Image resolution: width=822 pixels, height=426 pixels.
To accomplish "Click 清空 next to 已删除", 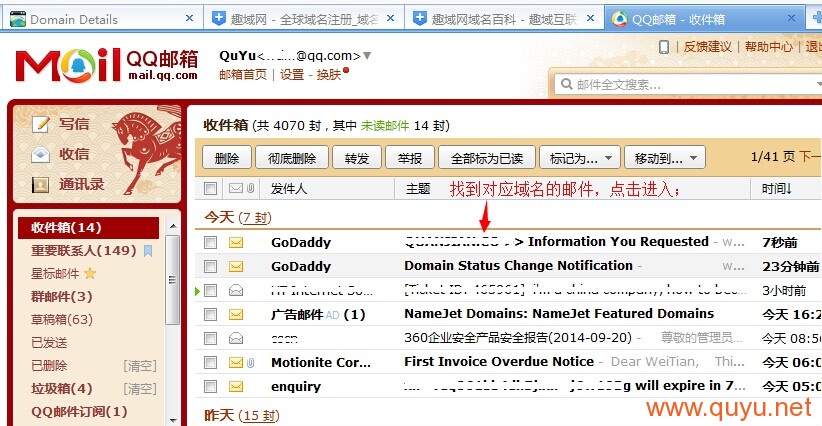I will (x=140, y=365).
